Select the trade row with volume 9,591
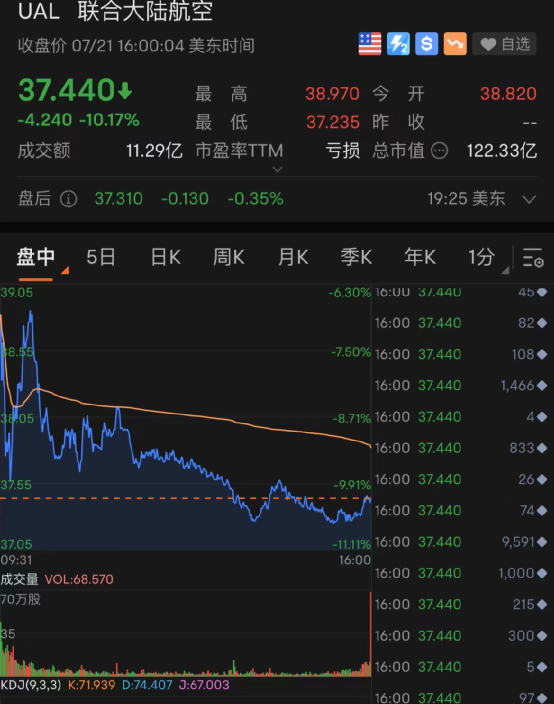Viewport: 554px width, 704px height. click(461, 542)
